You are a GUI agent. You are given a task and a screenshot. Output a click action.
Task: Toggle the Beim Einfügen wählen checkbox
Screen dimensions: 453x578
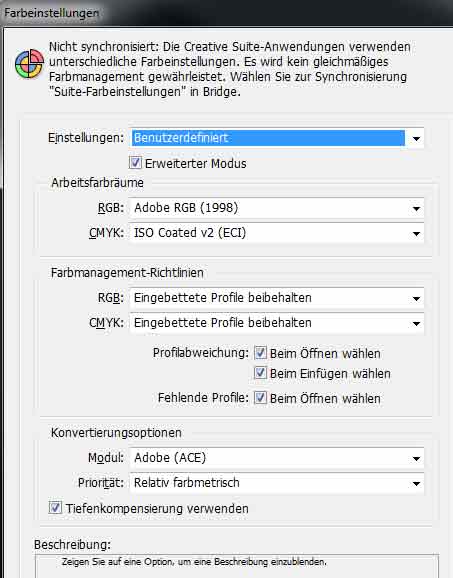tap(260, 373)
